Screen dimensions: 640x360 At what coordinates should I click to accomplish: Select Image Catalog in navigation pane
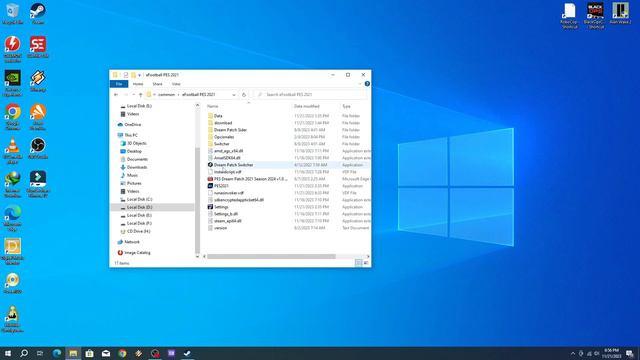[x=134, y=253]
